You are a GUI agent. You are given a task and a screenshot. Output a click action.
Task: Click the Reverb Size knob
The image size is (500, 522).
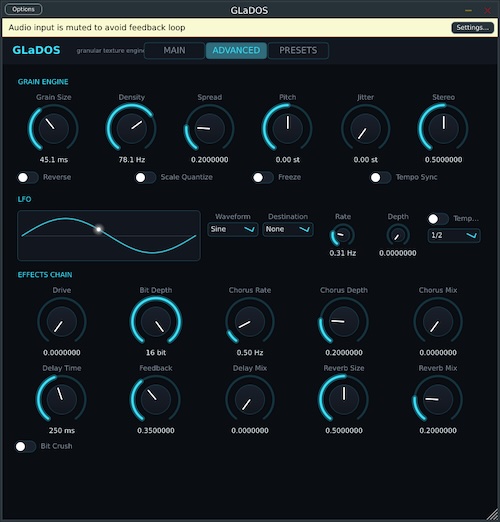[x=344, y=399]
